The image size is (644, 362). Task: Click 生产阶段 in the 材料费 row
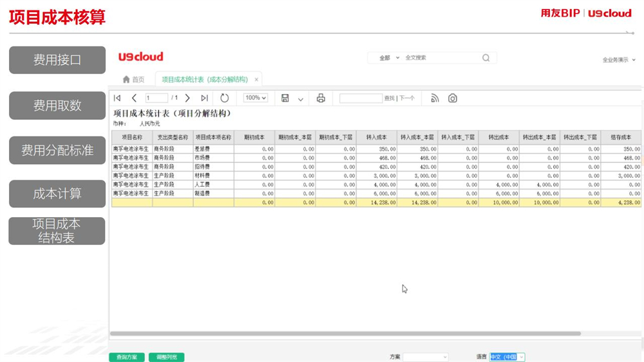click(173, 175)
